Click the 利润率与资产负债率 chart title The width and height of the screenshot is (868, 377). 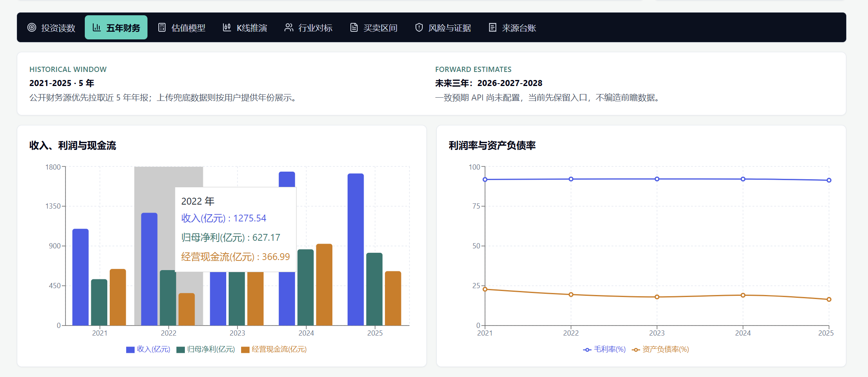492,145
